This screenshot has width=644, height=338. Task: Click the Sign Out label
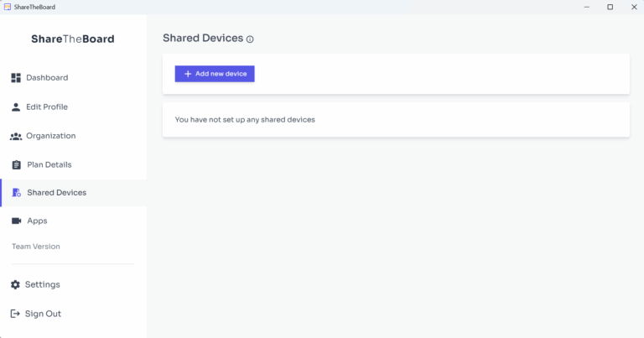[43, 314]
